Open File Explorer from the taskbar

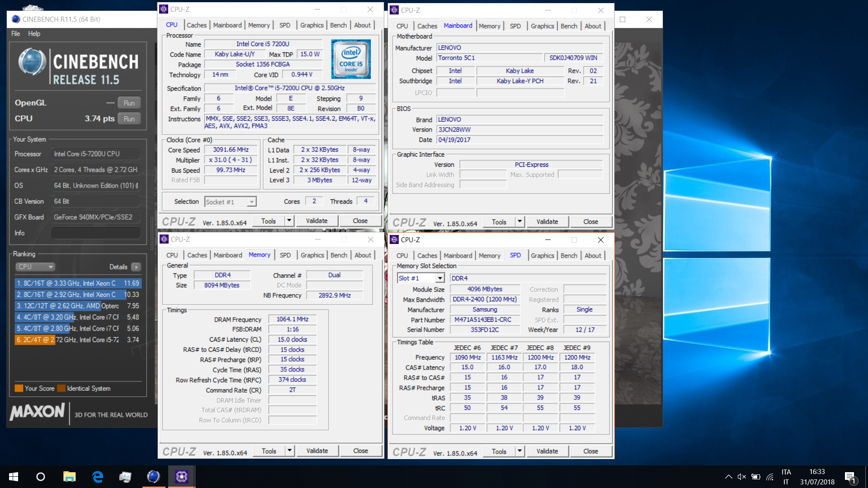click(69, 477)
